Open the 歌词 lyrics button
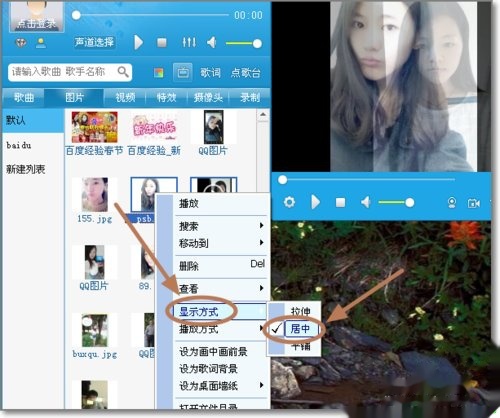The width and height of the screenshot is (500, 418). [210, 72]
